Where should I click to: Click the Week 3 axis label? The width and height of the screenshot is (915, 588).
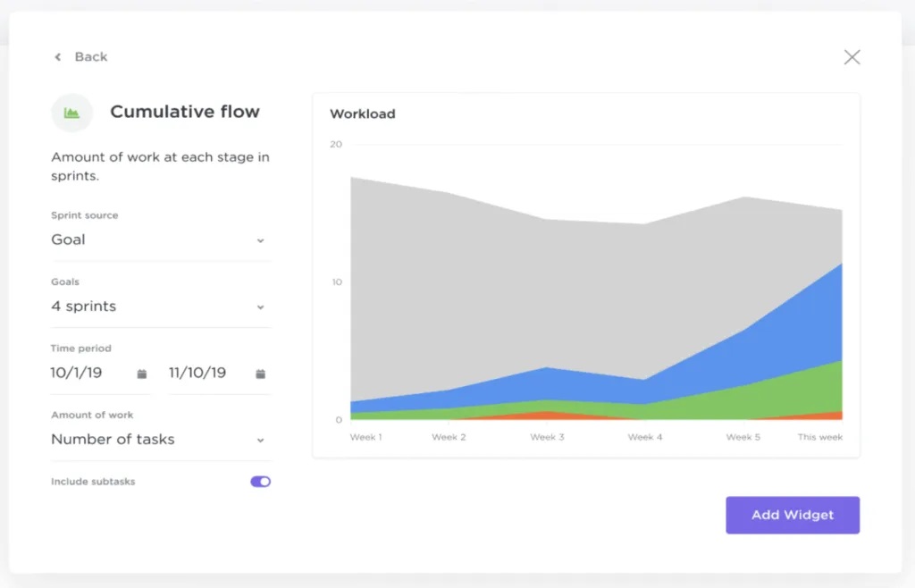tap(547, 437)
